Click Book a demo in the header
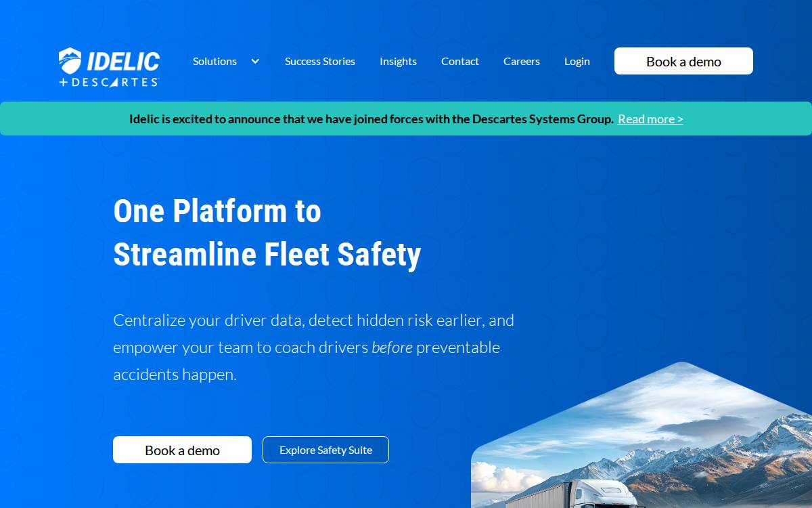 pos(683,61)
